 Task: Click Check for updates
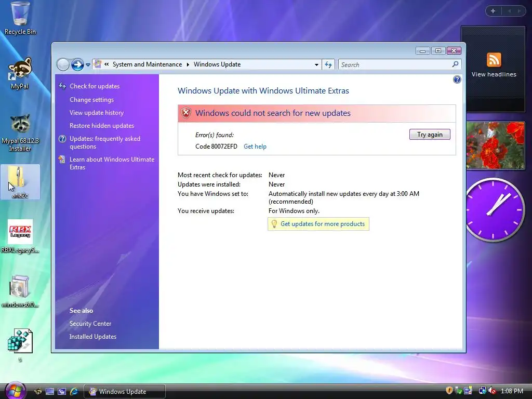pos(95,86)
